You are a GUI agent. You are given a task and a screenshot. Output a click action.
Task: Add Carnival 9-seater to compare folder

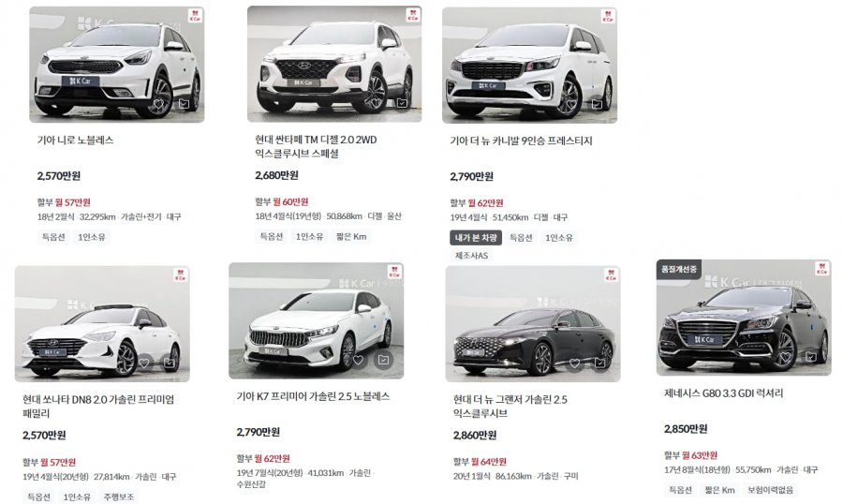coord(597,104)
